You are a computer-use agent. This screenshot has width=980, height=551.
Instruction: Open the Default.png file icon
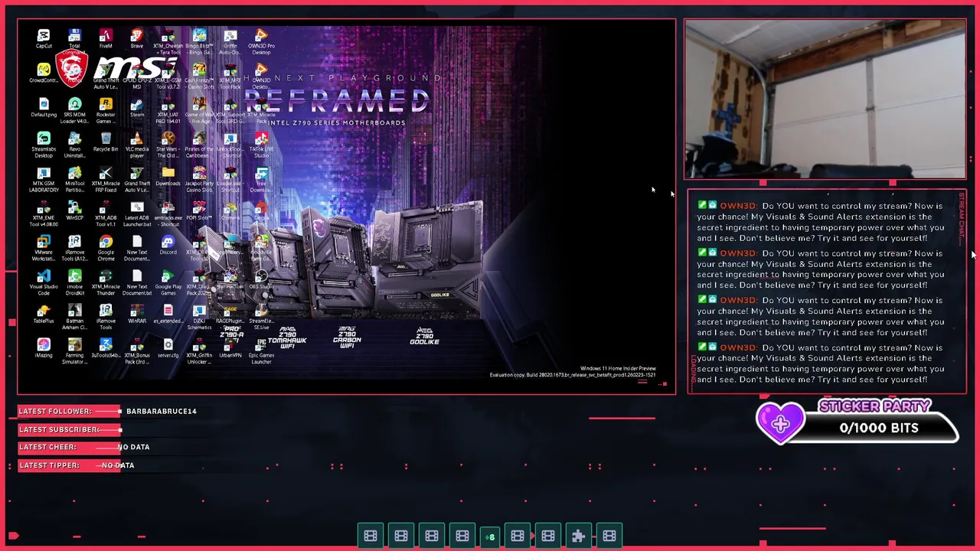tap(44, 108)
